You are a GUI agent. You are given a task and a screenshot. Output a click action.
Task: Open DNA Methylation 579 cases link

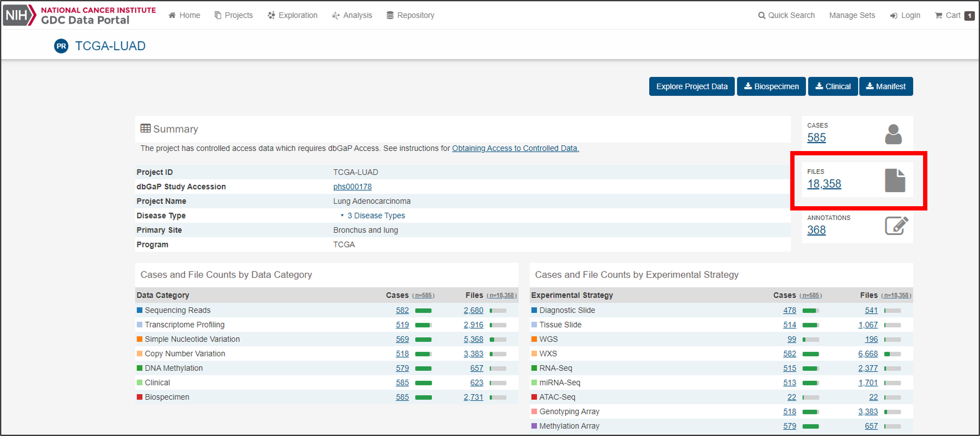(x=402, y=368)
